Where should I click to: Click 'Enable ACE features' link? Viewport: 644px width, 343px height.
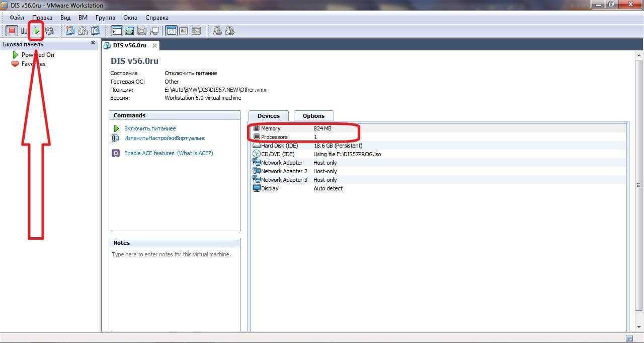coord(149,153)
